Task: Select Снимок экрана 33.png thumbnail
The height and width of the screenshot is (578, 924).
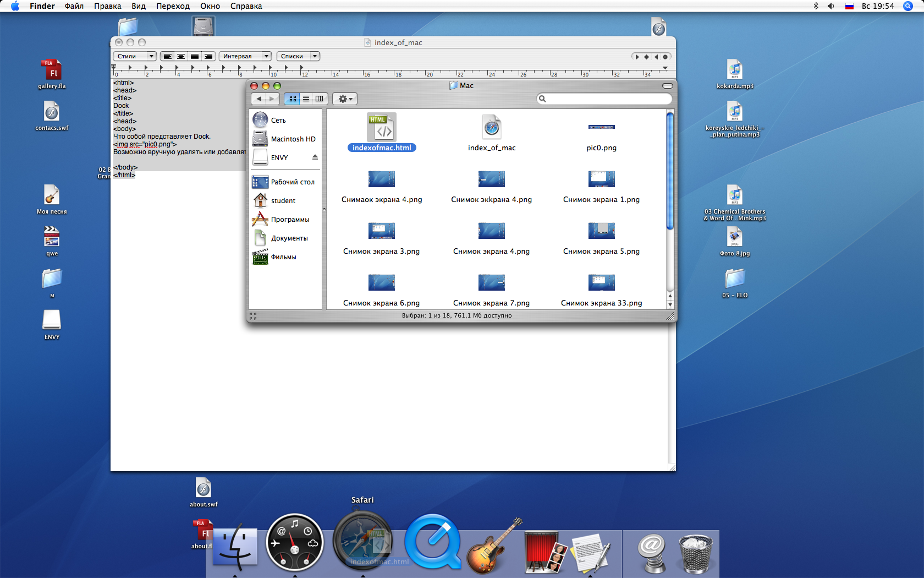Action: (x=601, y=282)
